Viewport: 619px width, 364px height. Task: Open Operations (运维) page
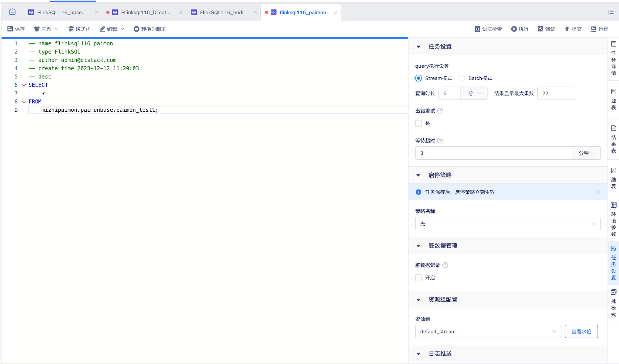tap(600, 29)
